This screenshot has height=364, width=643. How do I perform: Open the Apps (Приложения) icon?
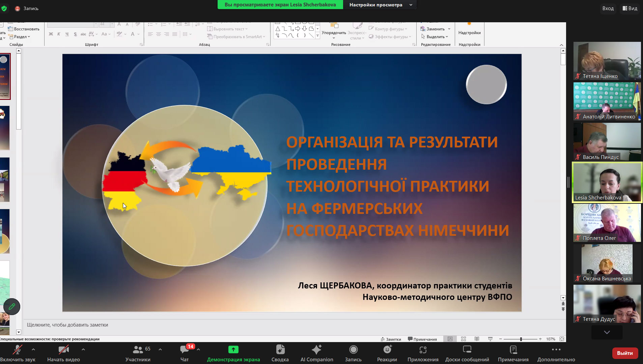[x=423, y=349]
